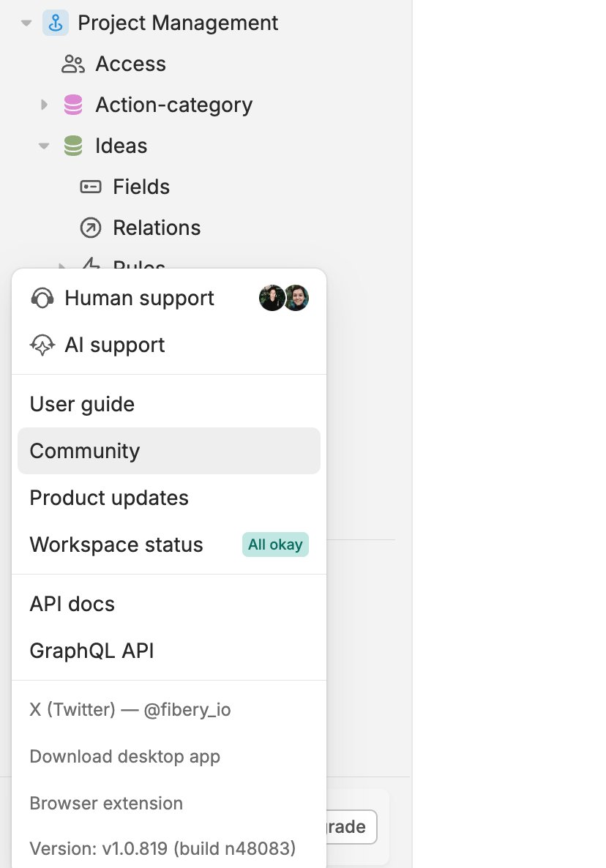606x868 pixels.
Task: Click the Project Management app icon
Action: tap(56, 23)
